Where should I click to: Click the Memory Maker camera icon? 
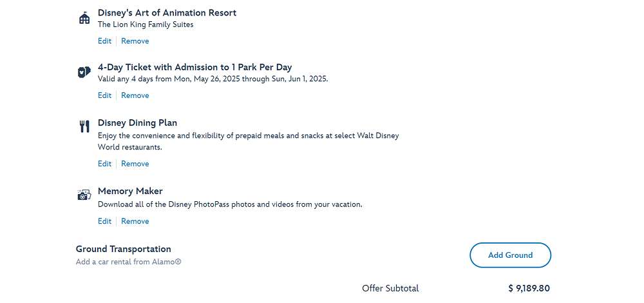click(84, 195)
